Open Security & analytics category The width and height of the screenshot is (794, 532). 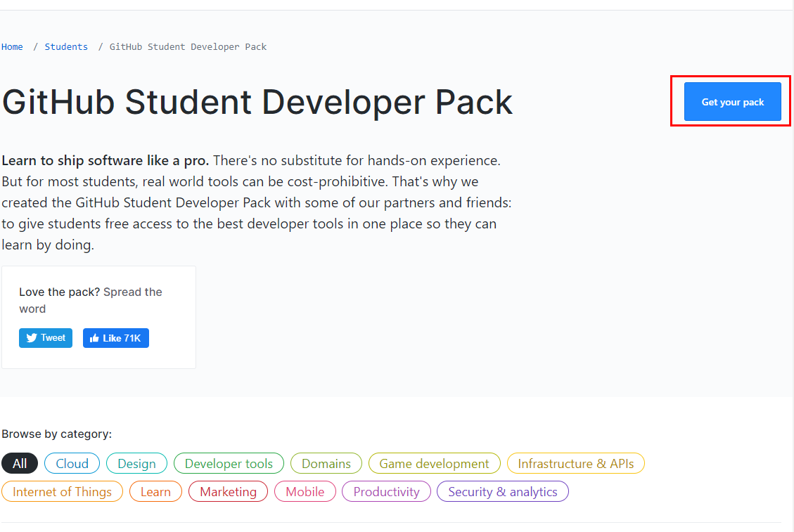503,491
